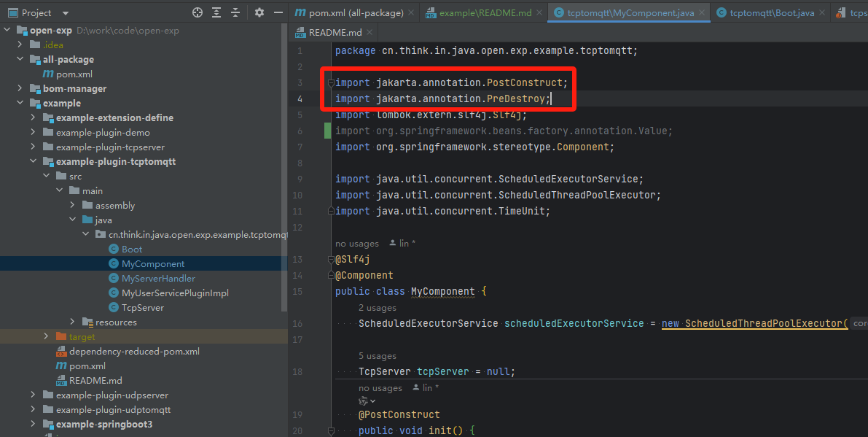Image resolution: width=868 pixels, height=437 pixels.
Task: Click 'no usages' hint above @Slf4j
Action: 357,244
